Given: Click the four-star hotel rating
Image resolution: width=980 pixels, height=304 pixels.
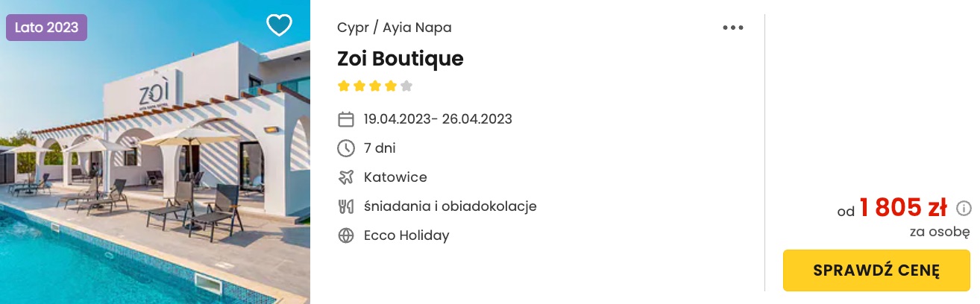Looking at the screenshot, I should tap(375, 86).
